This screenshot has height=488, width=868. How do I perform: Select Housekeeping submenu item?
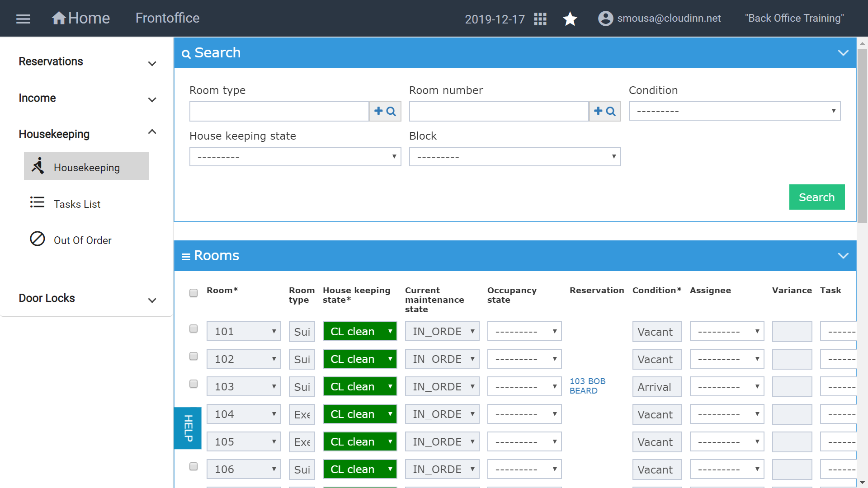[86, 166]
